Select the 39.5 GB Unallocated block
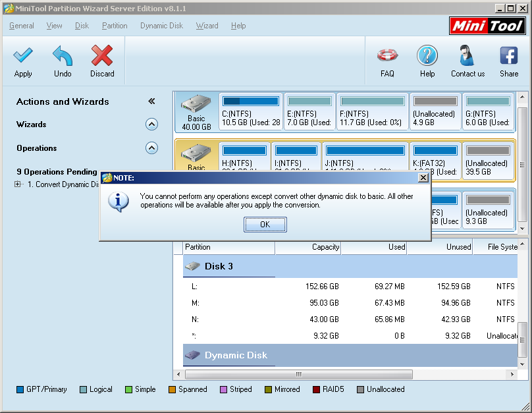This screenshot has height=413, width=532. pos(488,161)
